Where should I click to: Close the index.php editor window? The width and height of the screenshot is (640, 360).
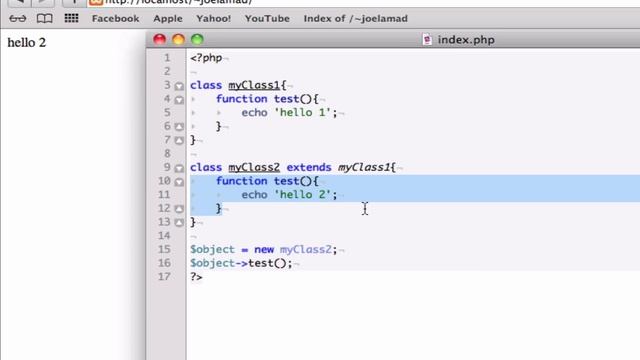tap(160, 40)
